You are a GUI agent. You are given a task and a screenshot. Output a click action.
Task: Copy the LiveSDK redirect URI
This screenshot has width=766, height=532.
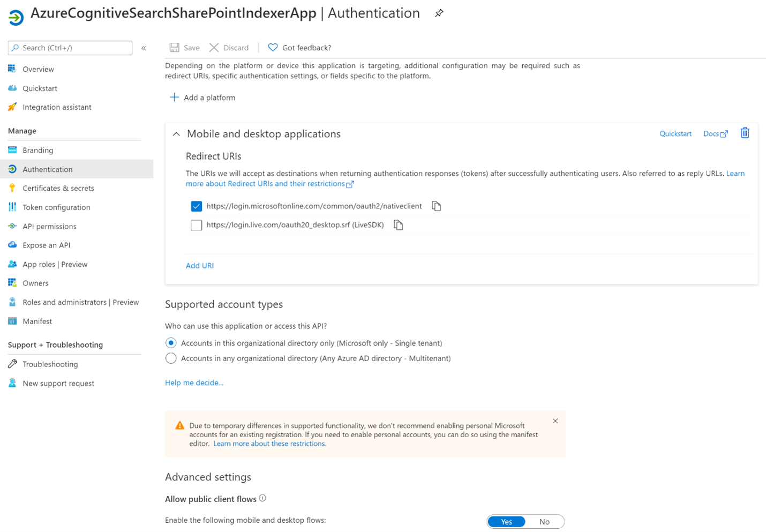pos(398,225)
